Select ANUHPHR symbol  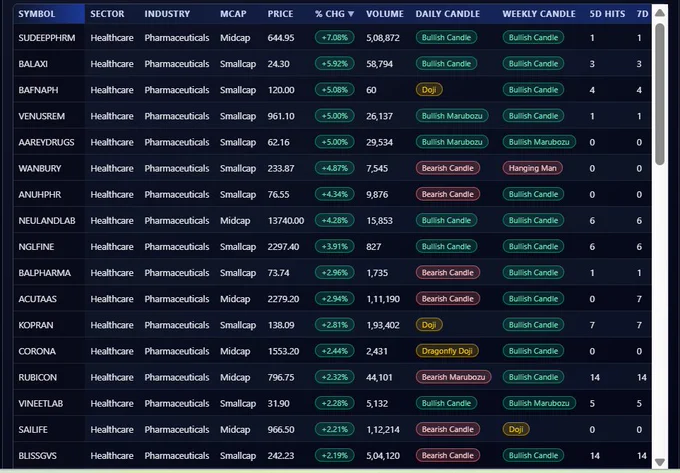coord(40,194)
